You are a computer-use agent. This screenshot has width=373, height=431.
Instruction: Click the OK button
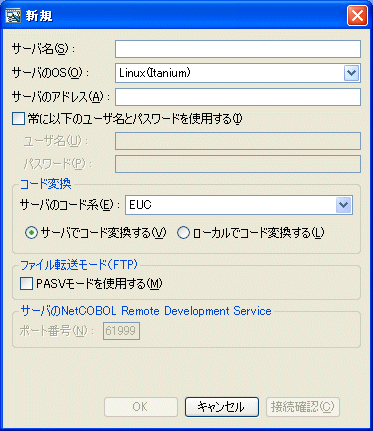tap(141, 407)
